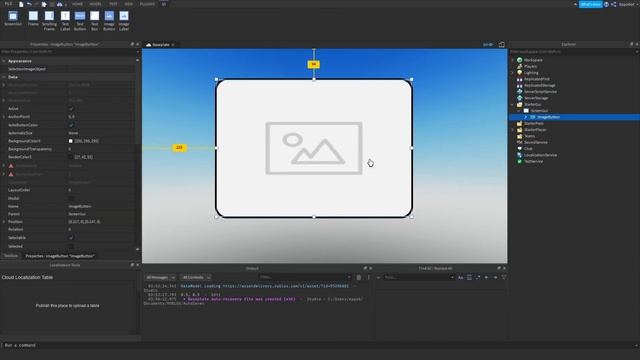
Task: Open the BorderColor3 dark color swatch
Action: [x=71, y=157]
